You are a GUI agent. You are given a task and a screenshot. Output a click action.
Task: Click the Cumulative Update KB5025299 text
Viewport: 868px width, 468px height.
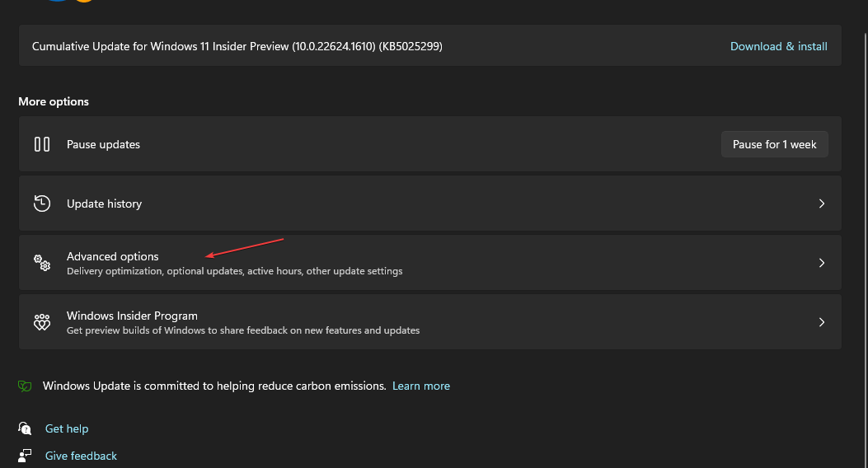point(237,46)
